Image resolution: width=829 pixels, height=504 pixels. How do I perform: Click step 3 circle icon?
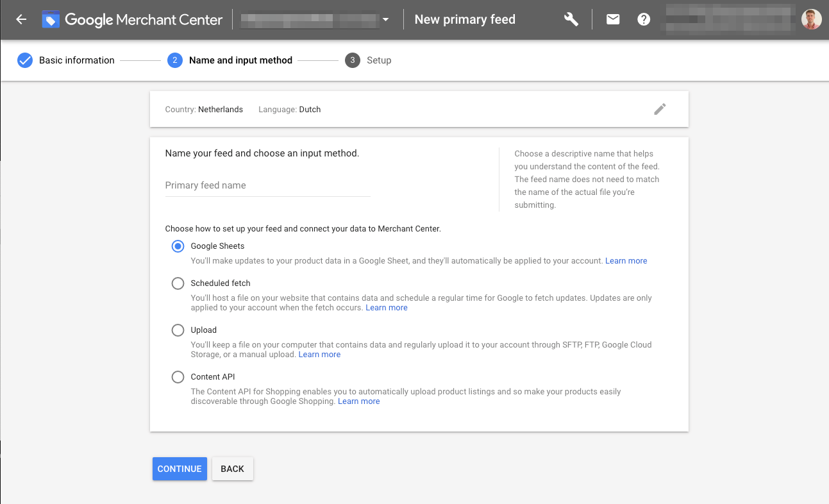coord(352,60)
